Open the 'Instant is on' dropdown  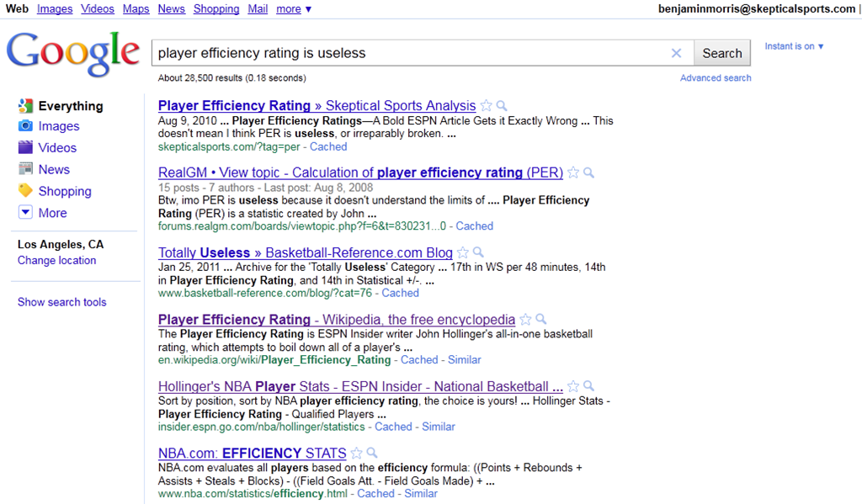coord(794,46)
